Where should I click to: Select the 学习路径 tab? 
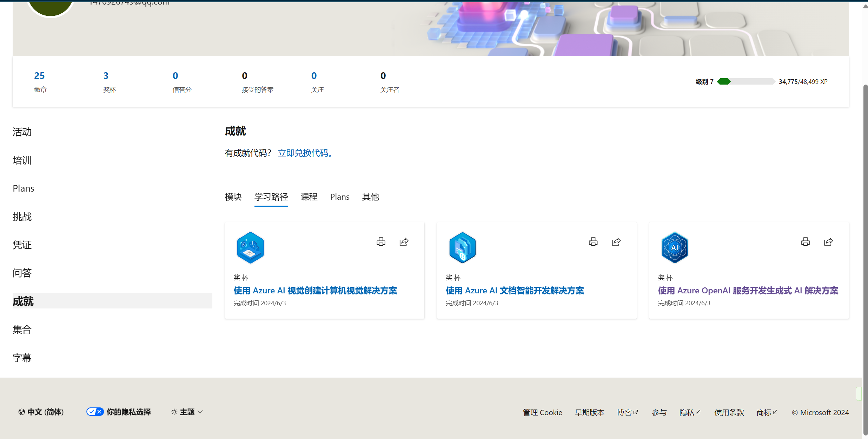click(x=271, y=197)
